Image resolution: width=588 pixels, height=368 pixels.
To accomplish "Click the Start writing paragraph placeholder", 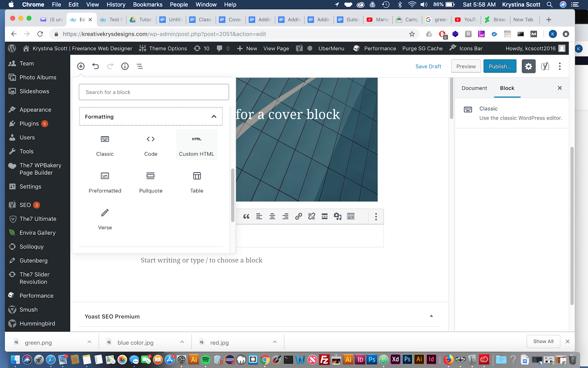I will click(201, 260).
